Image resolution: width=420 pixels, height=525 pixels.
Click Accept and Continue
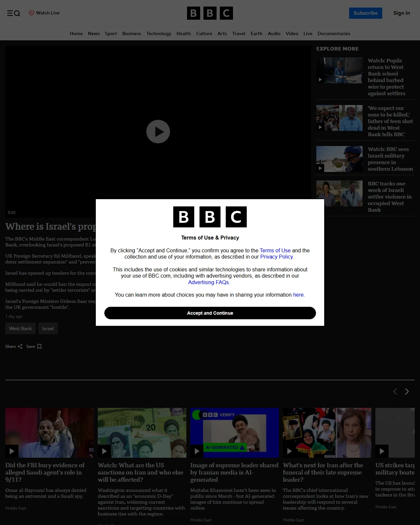210,313
